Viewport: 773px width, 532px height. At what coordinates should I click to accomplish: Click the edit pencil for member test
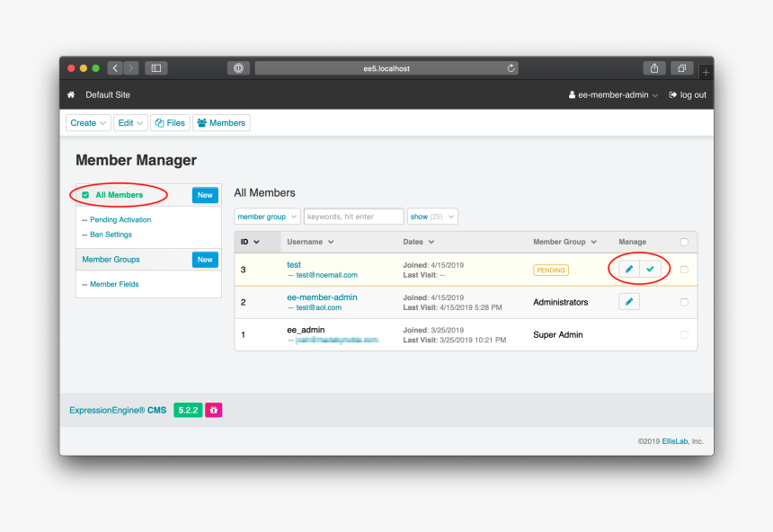click(629, 270)
